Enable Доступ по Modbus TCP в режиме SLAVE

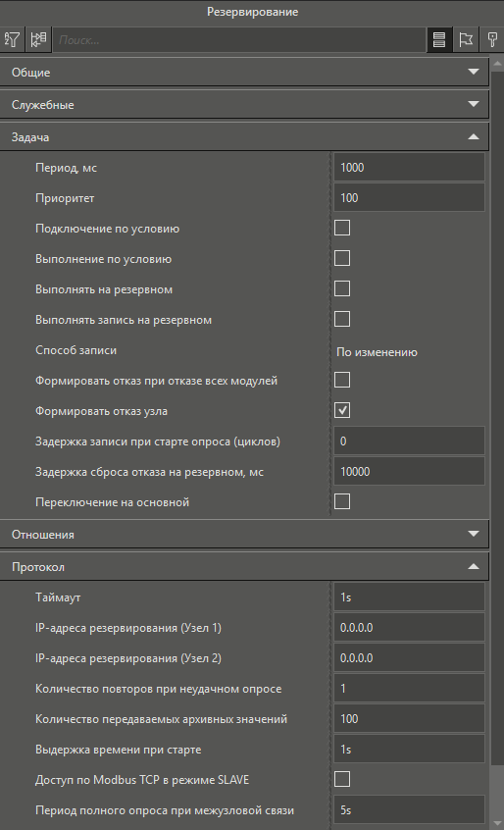342,779
